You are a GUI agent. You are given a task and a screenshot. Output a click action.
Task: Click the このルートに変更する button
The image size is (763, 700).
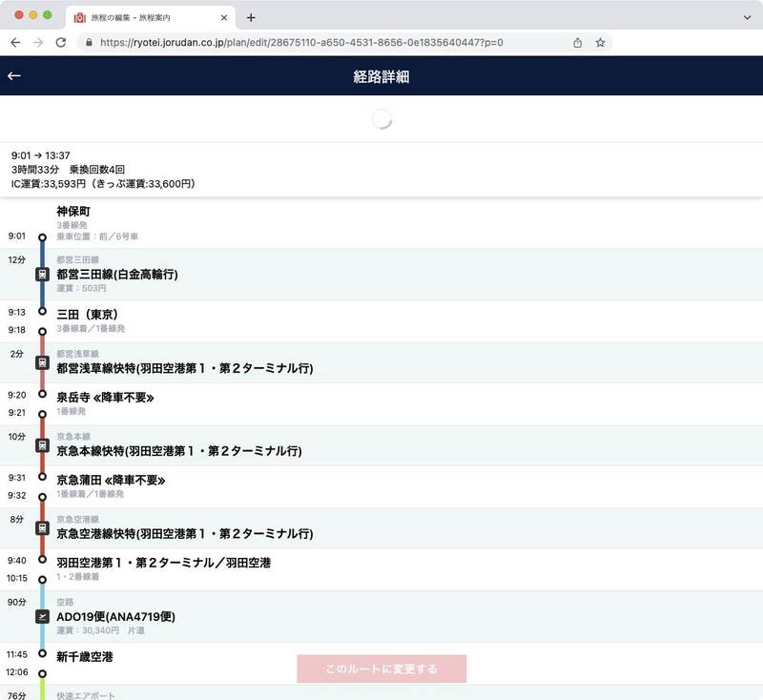(381, 669)
